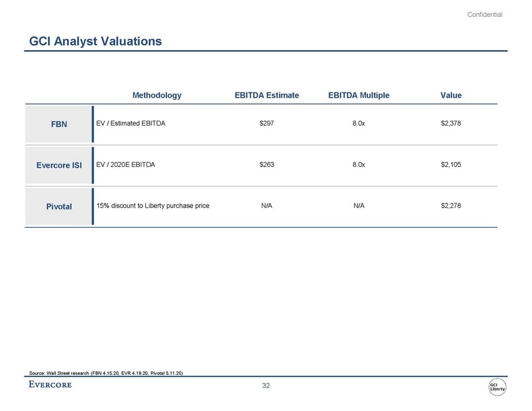The height and width of the screenshot is (411, 532).
Task: Select the EBITDA Multiple column header
Action: tap(359, 95)
